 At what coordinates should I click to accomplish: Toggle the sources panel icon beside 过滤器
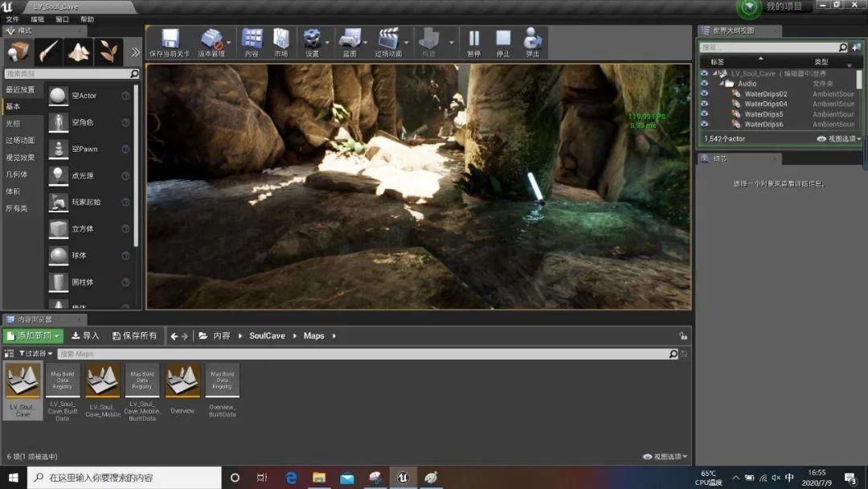point(9,353)
